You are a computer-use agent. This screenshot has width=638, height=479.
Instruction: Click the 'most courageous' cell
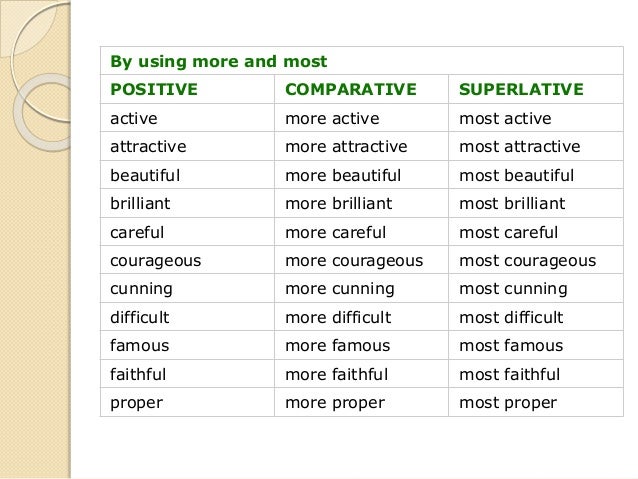[x=527, y=261]
